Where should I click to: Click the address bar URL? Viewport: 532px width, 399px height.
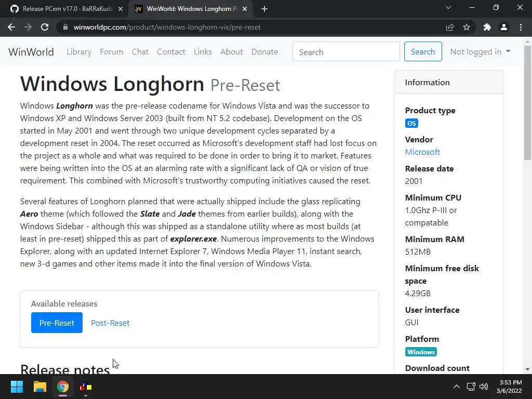click(x=167, y=27)
